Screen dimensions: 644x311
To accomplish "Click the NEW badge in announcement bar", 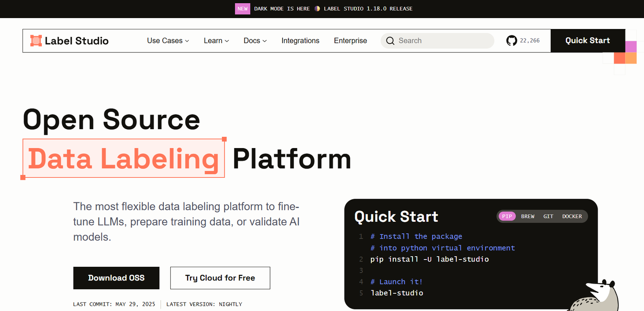I will coord(242,9).
